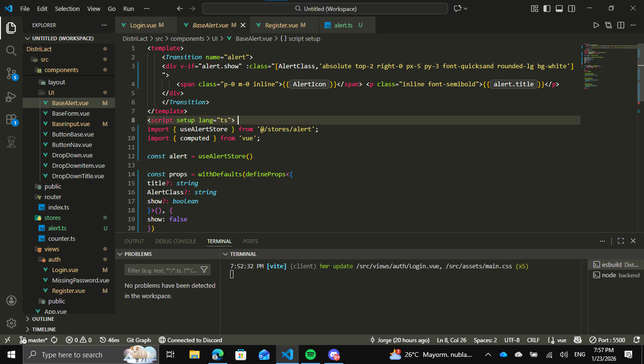Expand the OUTLINE section
This screenshot has width=644, height=364.
(x=43, y=319)
